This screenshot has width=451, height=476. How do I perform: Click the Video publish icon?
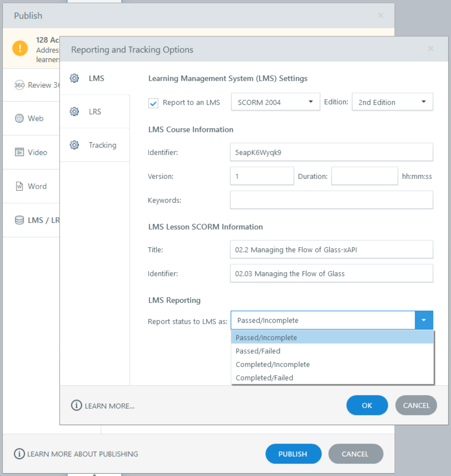[19, 152]
